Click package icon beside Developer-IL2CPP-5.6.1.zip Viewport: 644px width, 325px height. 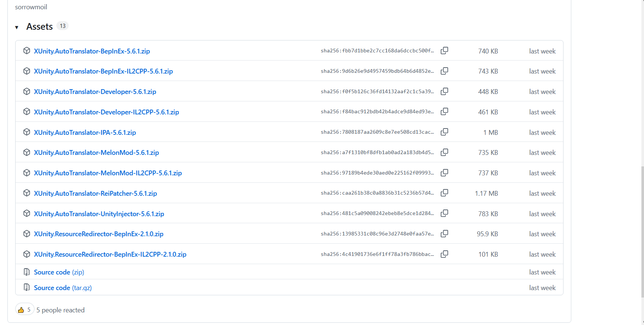[27, 111]
